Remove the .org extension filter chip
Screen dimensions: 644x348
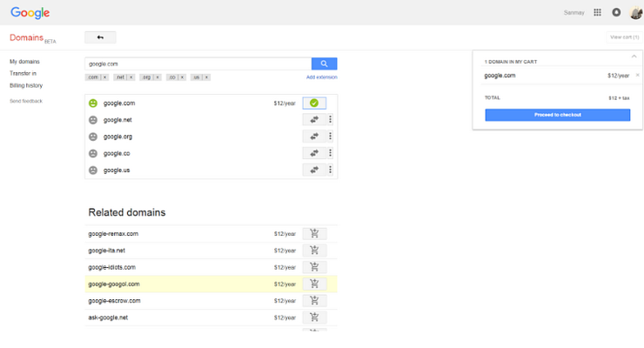[x=157, y=77]
